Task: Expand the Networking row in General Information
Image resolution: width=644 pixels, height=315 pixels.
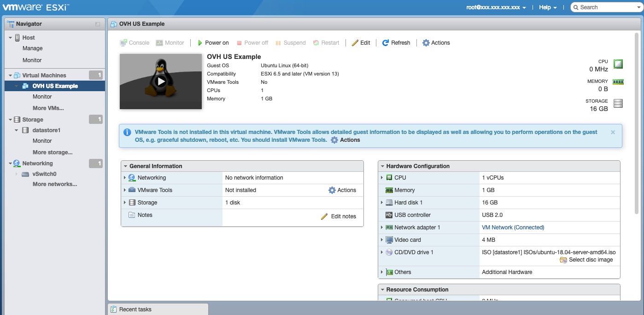Action: coord(124,178)
